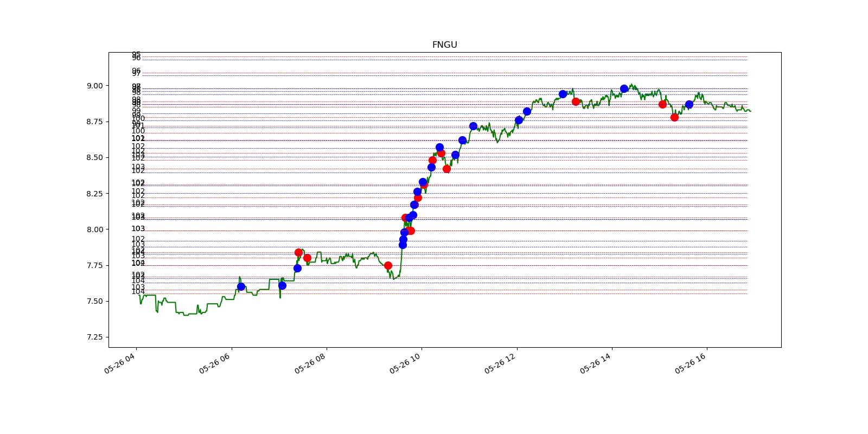This screenshot has height=434, width=868.
Task: Select the red marker at 8.78 near 15:20
Action: tap(674, 117)
